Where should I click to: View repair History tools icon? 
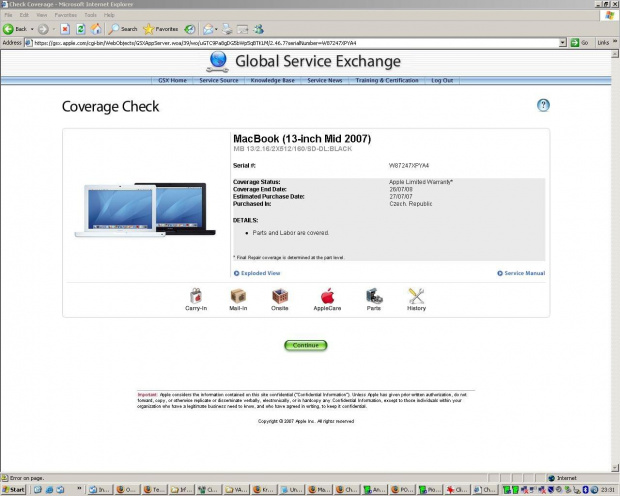click(417, 296)
